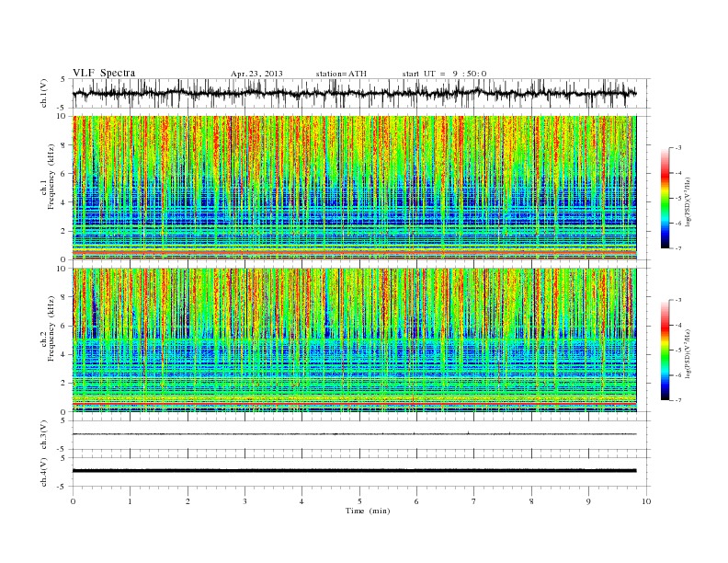Click the '-4' tick on the lower colorbar
This screenshot has width=728, height=563.
tap(678, 326)
